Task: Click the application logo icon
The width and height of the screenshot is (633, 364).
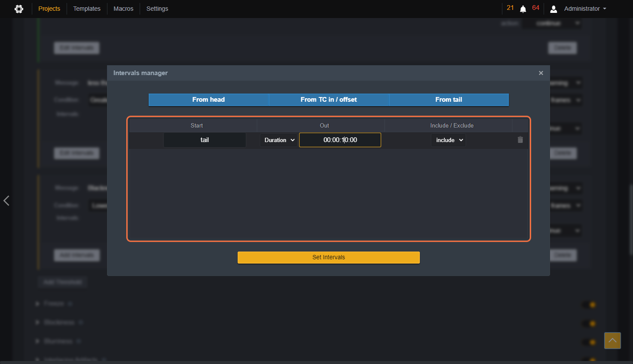Action: [x=19, y=9]
